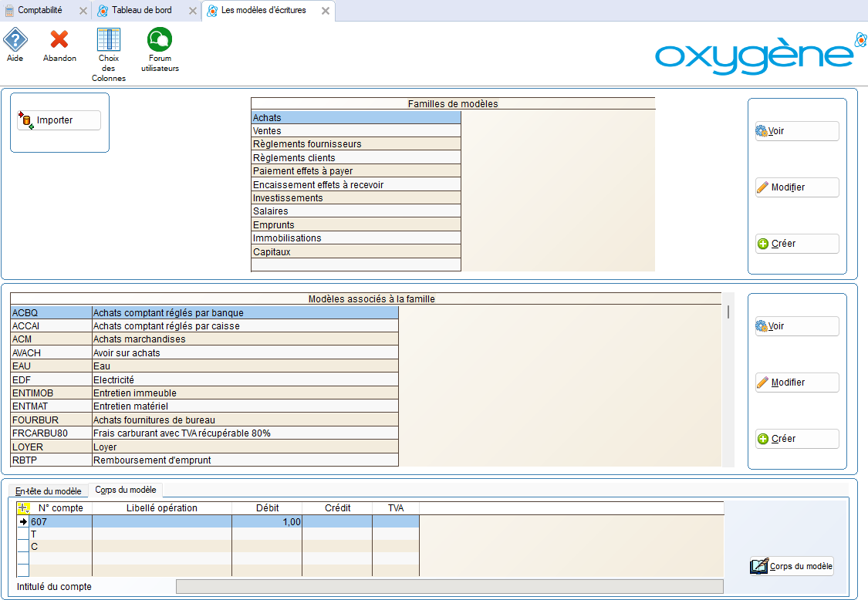Open Choix des Colonnes

[108, 40]
